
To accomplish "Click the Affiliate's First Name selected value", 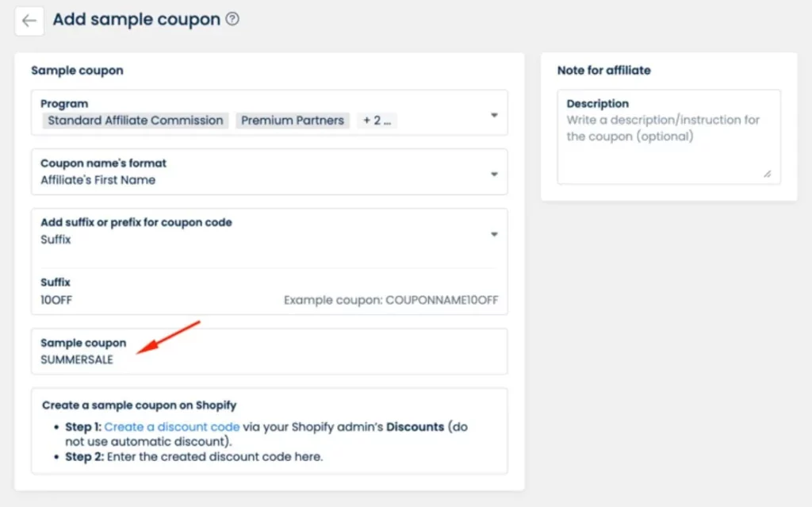I will click(x=98, y=180).
